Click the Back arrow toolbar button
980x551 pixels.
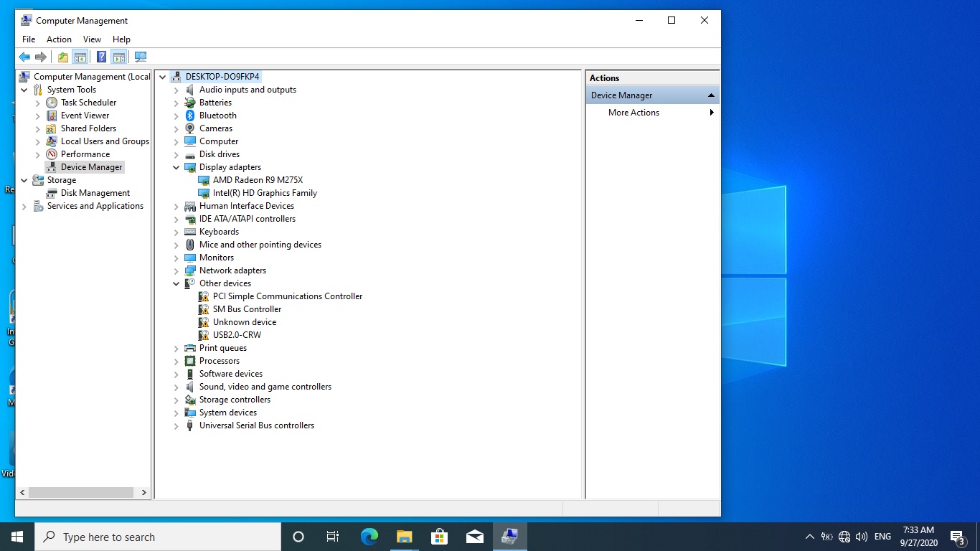[x=24, y=57]
